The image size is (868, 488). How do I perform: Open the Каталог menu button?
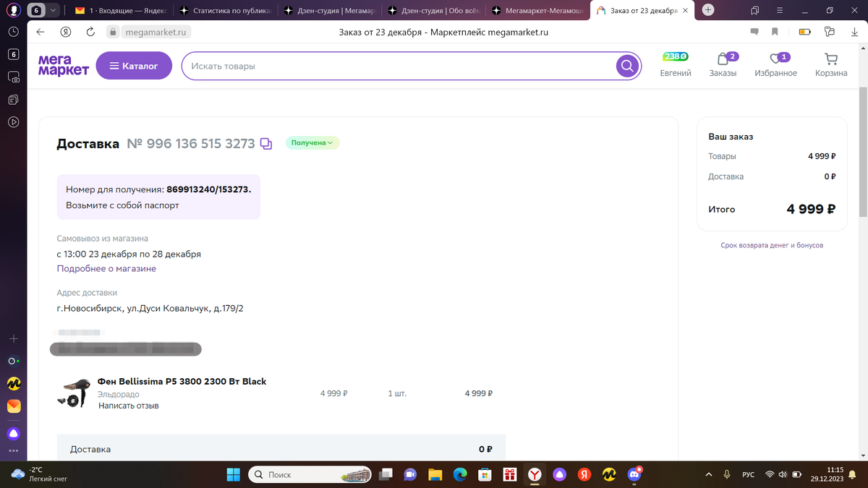[134, 66]
